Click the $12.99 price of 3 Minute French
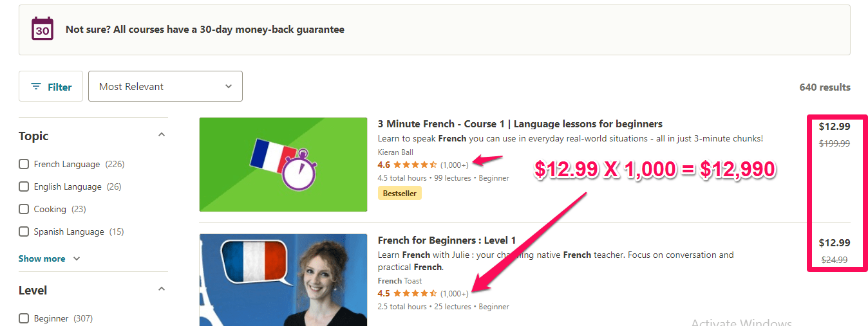Image resolution: width=868 pixels, height=326 pixels. point(834,127)
